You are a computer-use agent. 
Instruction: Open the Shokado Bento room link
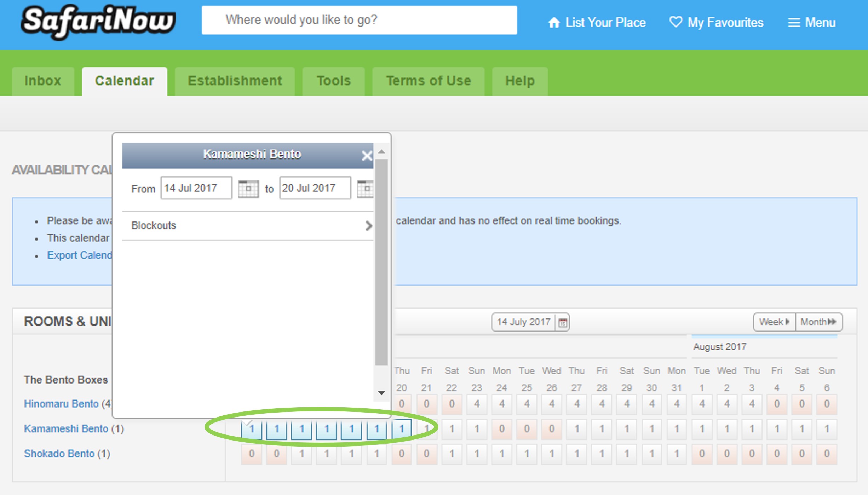59,454
